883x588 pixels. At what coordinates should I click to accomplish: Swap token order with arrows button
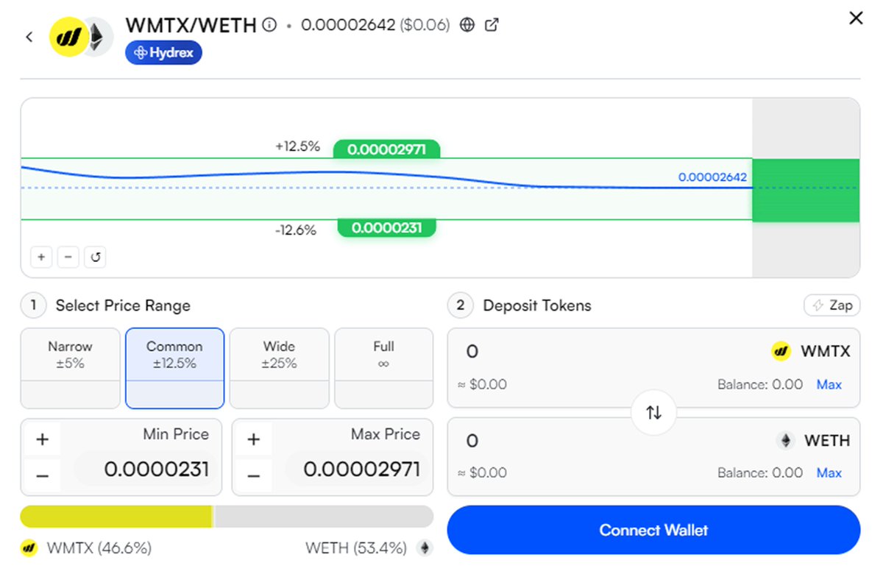(653, 413)
